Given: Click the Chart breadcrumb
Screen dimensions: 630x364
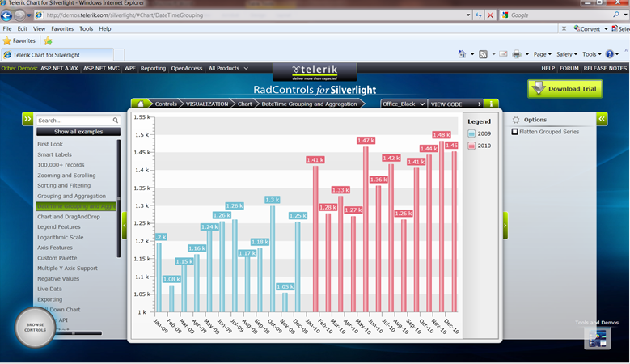Looking at the screenshot, I should [x=245, y=104].
